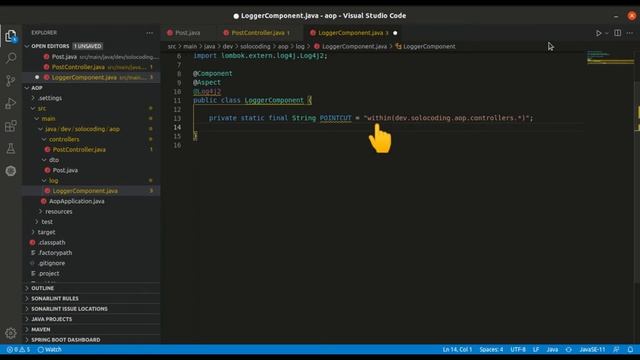Run the Java file with play icon
The width and height of the screenshot is (640, 360).
598,33
